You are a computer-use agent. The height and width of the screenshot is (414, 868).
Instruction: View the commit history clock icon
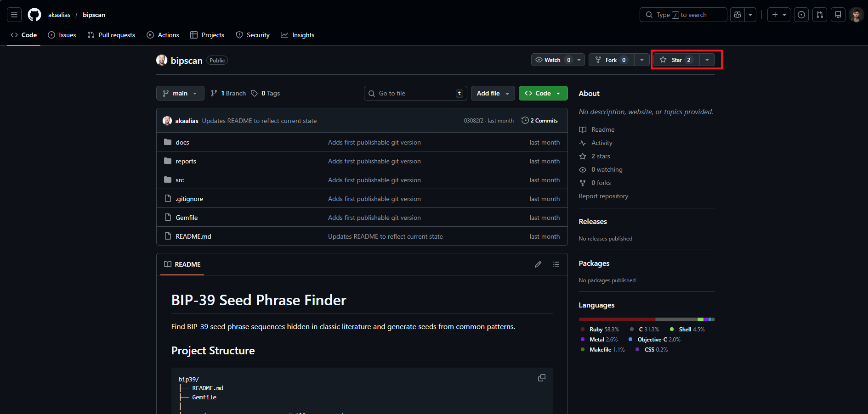pos(525,120)
